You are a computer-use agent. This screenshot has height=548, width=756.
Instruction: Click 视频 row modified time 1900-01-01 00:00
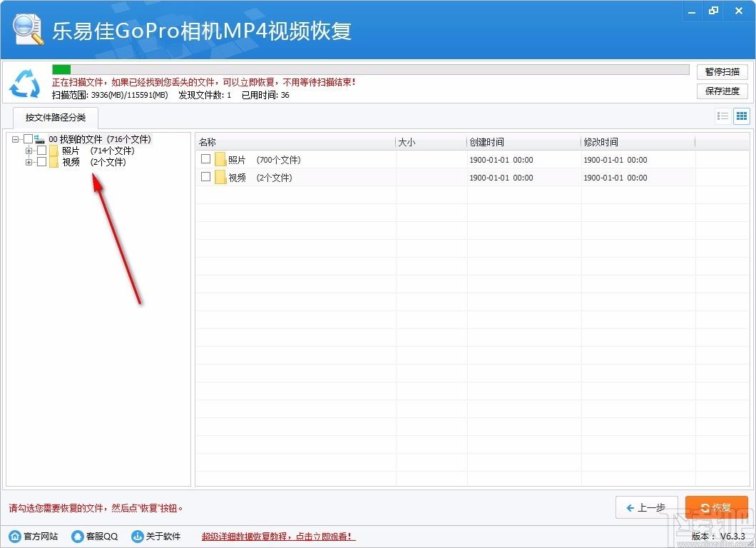615,178
